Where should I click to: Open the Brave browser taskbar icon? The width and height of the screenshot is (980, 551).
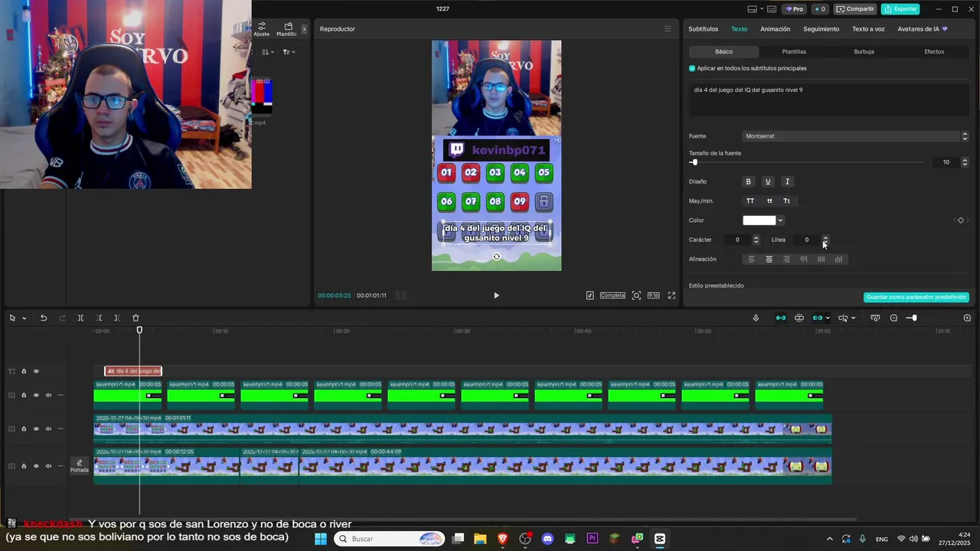point(503,539)
